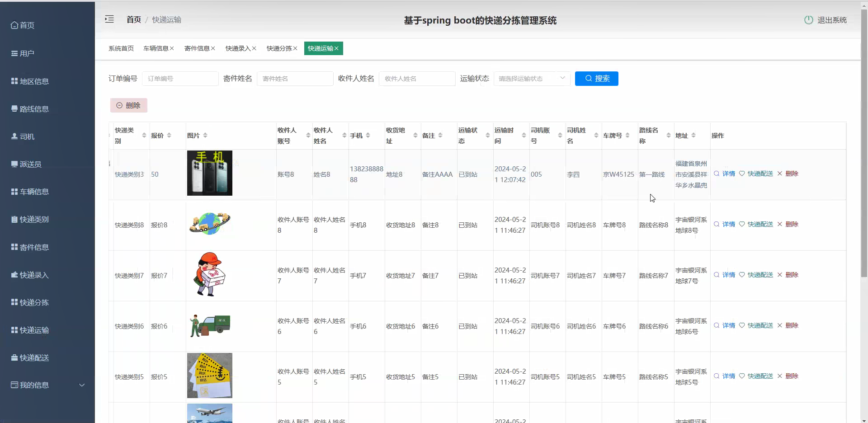Open the 快递配送 delivery sidebar icon

(14, 358)
